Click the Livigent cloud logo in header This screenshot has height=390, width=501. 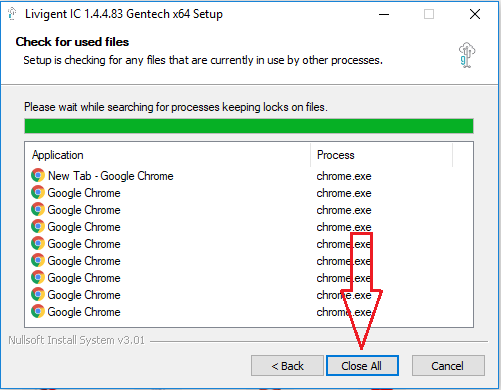click(467, 55)
